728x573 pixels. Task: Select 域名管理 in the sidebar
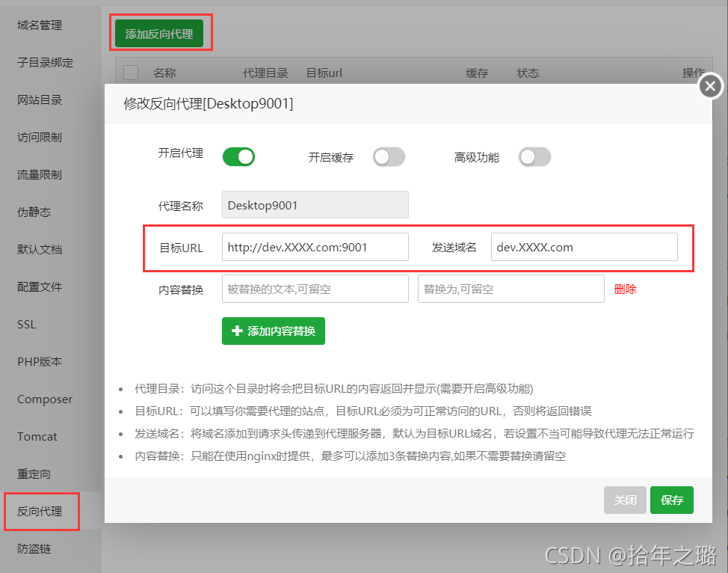pos(40,25)
